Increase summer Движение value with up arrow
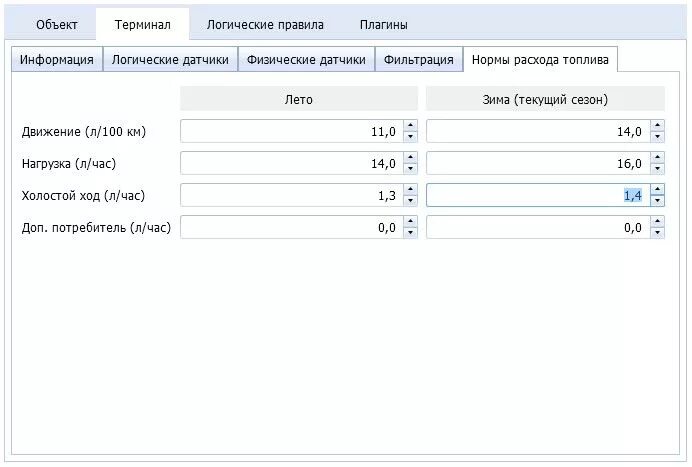Viewport: 692px width, 467px height. (410, 126)
